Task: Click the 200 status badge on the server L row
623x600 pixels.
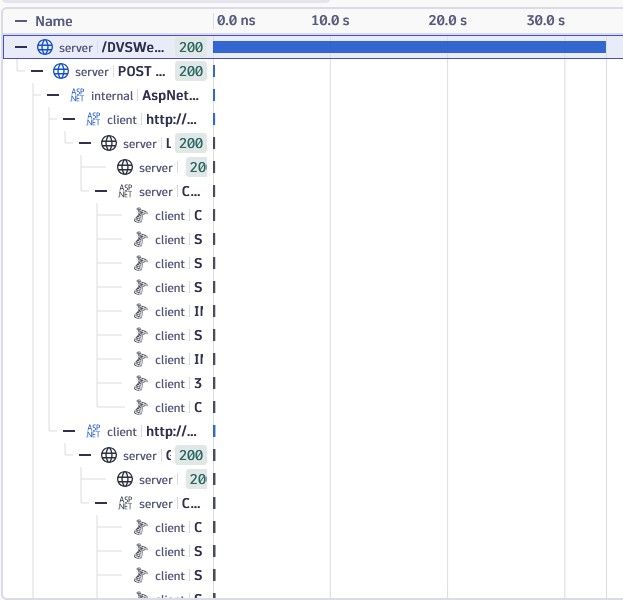Action: point(191,143)
